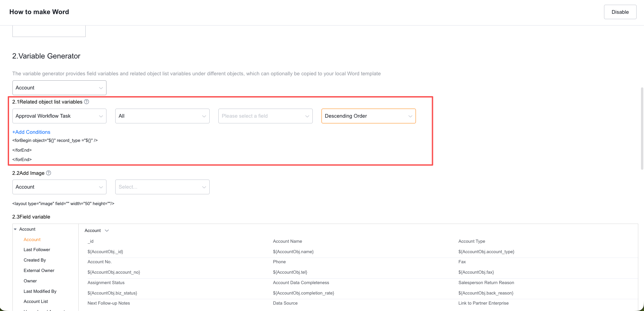Click the layout type image code snippet
644x311 pixels.
(x=63, y=204)
